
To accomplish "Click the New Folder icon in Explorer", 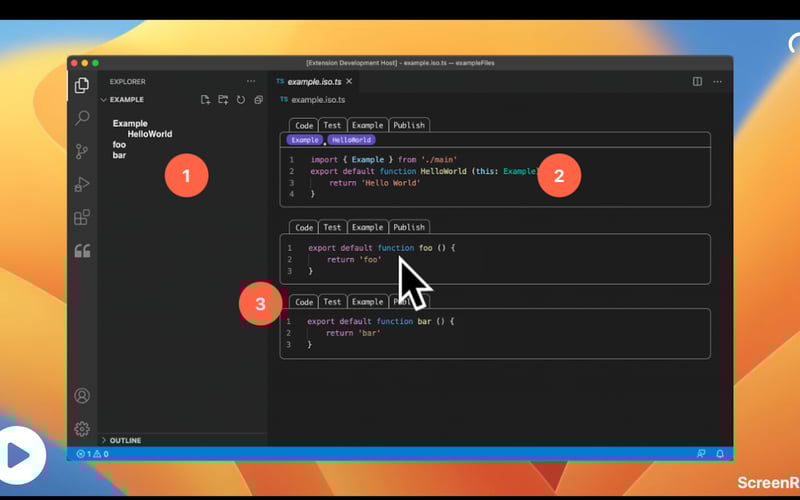I will pos(223,99).
